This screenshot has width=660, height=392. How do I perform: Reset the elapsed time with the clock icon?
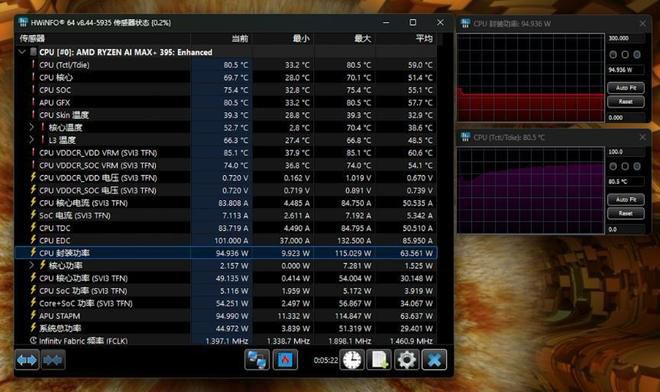tap(351, 360)
